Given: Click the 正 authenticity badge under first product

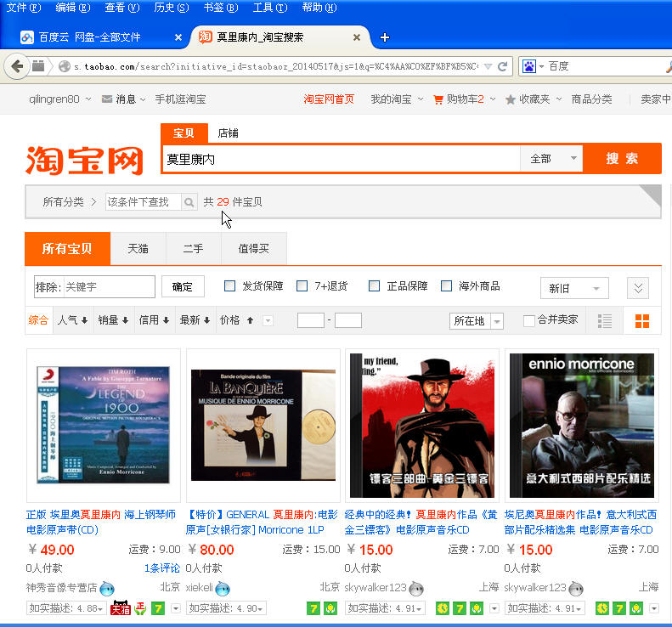Looking at the screenshot, I should click(140, 608).
